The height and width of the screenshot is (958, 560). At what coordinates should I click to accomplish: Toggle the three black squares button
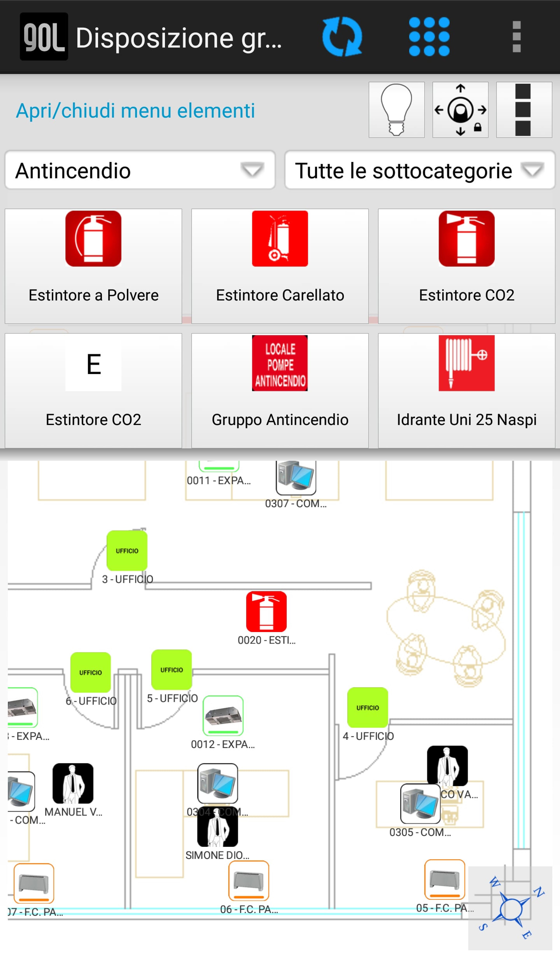point(524,110)
